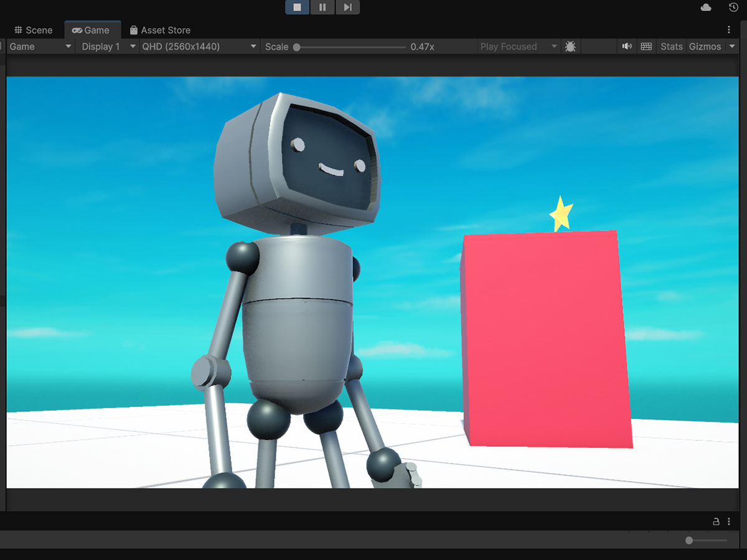Click the Gizmos button
The height and width of the screenshot is (560, 747).
coord(705,47)
